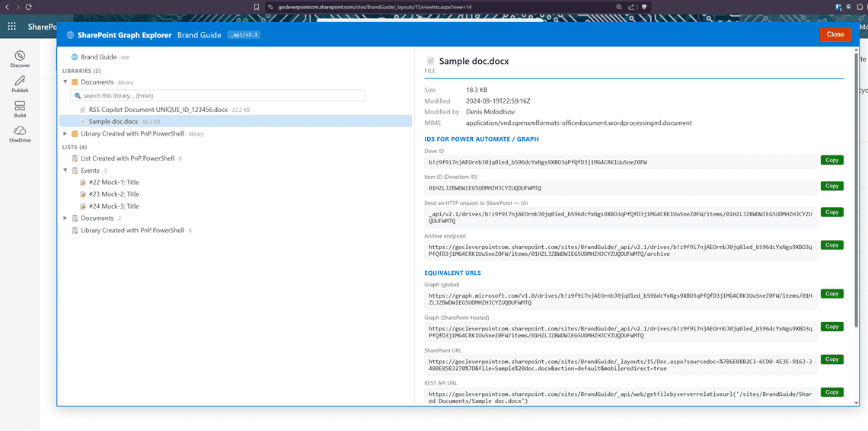Open Publish in the SharePoint sidebar
Image resolution: width=868 pixels, height=431 pixels.
click(x=20, y=85)
